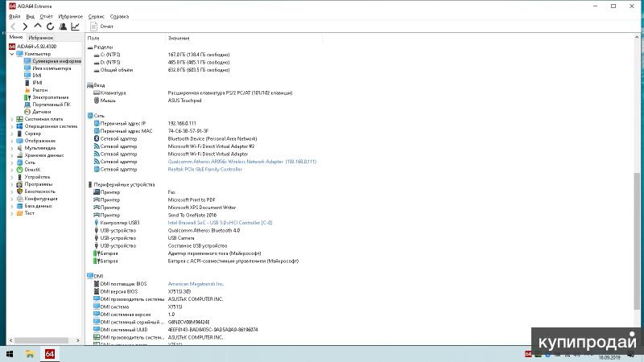Image resolution: width=644 pixels, height=362 pixels.
Task: Click the Forward navigation arrow
Action: click(25, 27)
